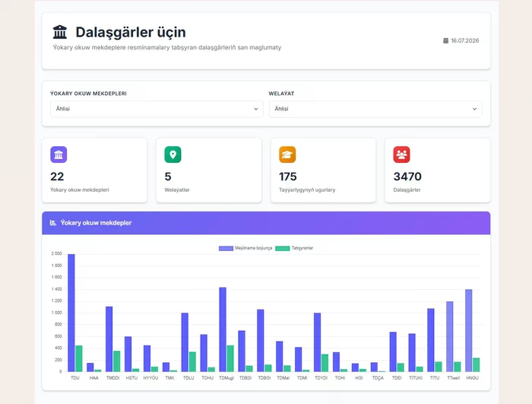Screen dimensions: 532x404
Task: Open the Ýokary okuw mekdepleri dropdown
Action: pyautogui.click(x=157, y=109)
